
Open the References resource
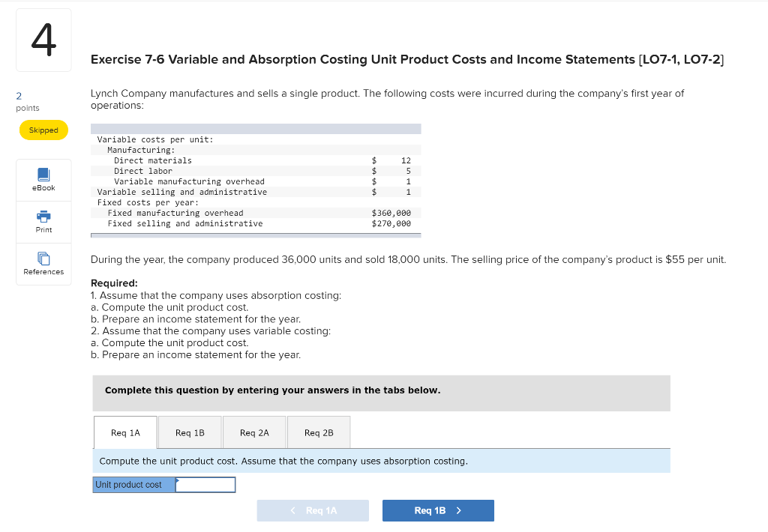pos(43,264)
